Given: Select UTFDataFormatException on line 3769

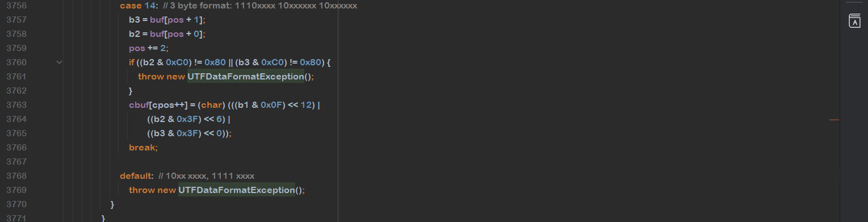Looking at the screenshot, I should [237, 190].
